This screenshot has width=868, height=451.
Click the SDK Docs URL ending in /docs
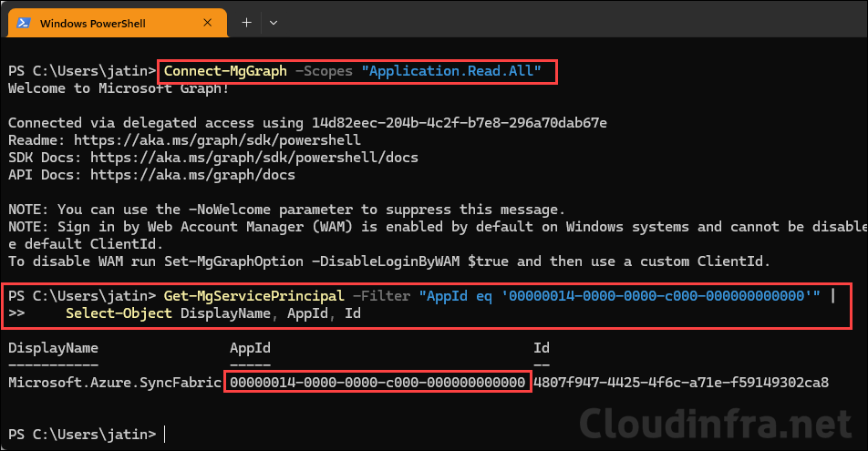tap(254, 158)
